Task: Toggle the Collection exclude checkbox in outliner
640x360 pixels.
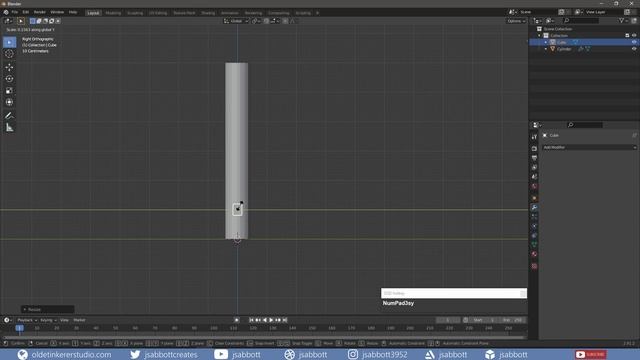Action: coord(627,36)
